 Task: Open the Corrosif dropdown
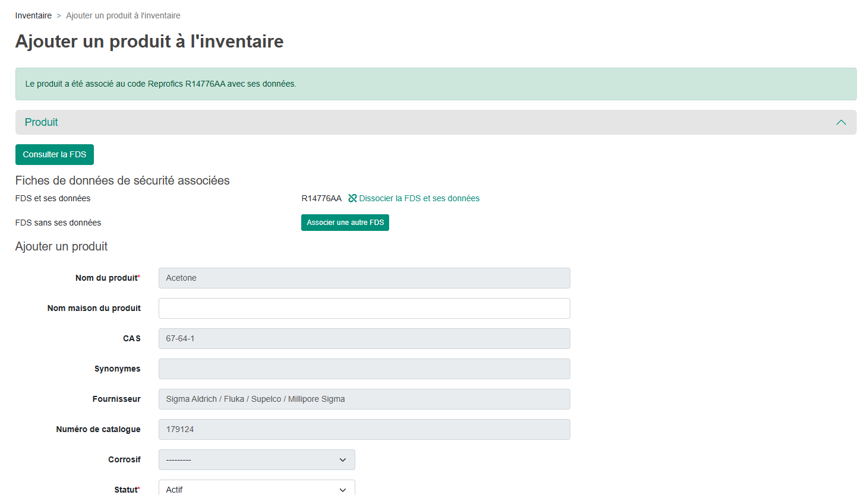257,459
